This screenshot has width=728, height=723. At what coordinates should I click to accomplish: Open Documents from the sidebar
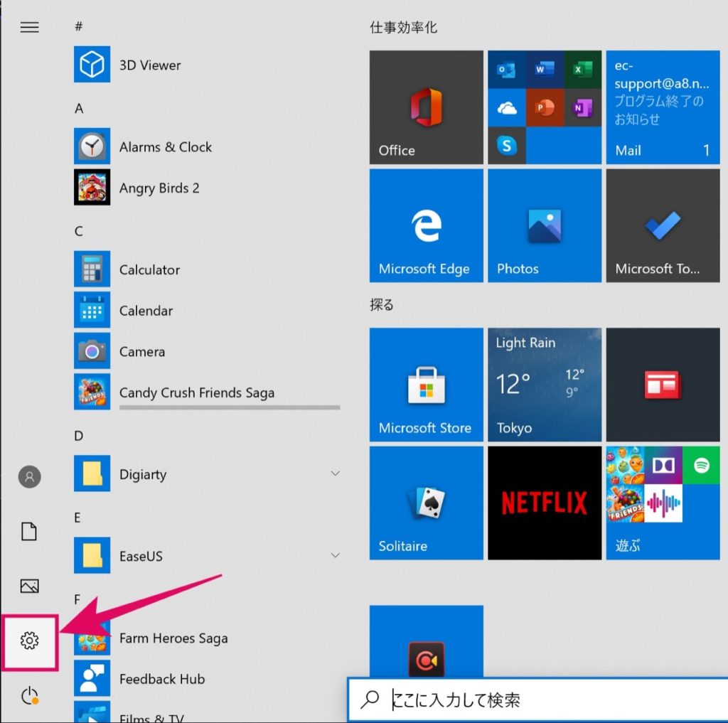(29, 531)
